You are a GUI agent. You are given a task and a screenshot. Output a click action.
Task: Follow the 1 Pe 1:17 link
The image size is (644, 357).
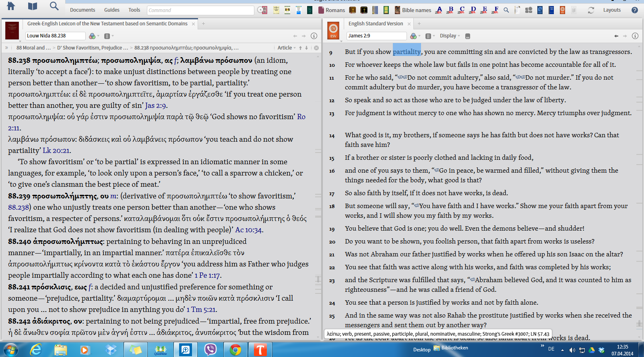pos(207,275)
